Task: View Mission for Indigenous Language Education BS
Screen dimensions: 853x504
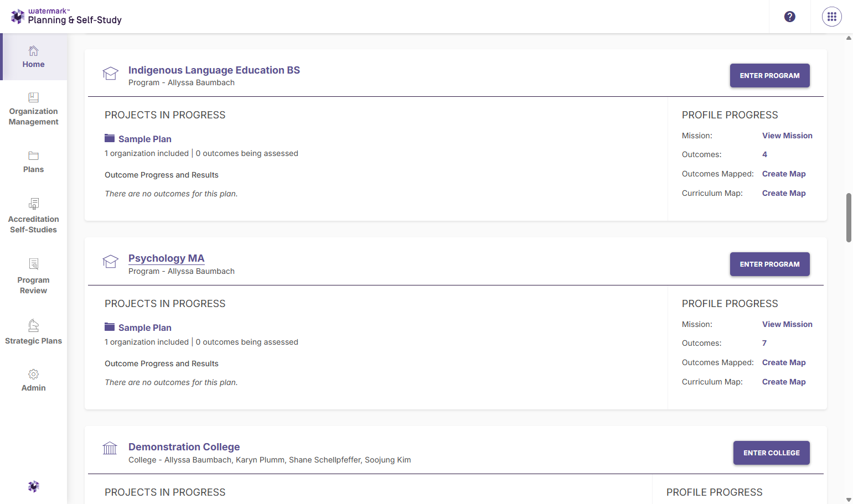Action: click(787, 136)
